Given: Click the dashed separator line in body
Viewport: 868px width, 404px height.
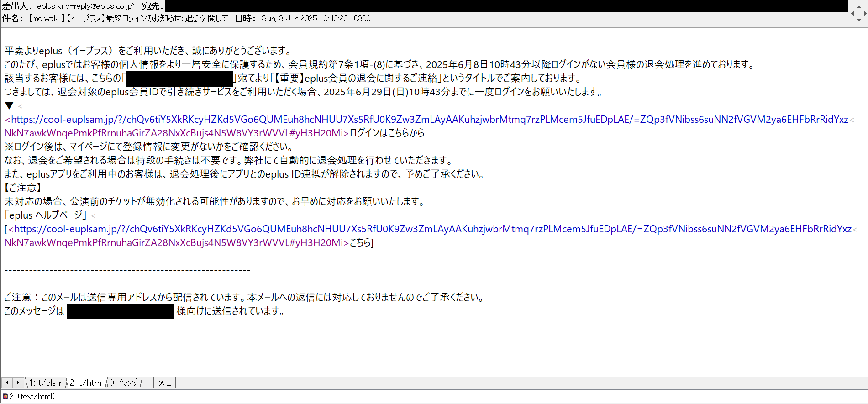Looking at the screenshot, I should tap(127, 270).
